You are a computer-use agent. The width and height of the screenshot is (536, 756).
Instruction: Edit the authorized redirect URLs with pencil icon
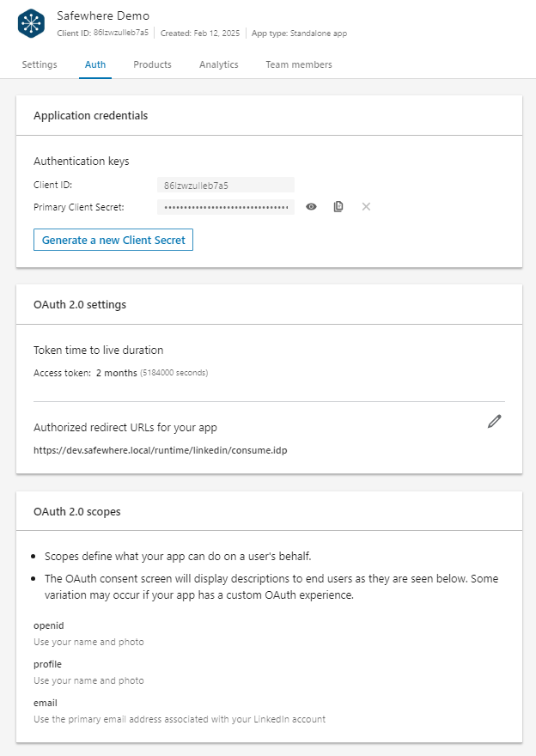[494, 421]
